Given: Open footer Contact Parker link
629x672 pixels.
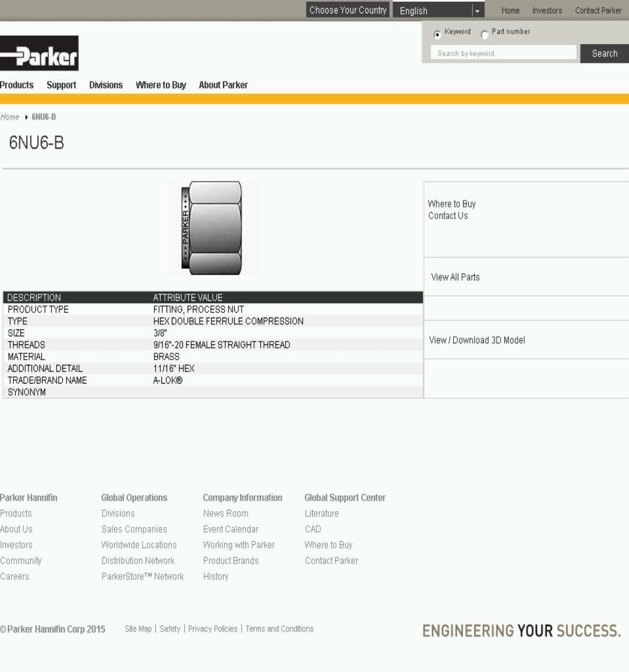Looking at the screenshot, I should (331, 561).
